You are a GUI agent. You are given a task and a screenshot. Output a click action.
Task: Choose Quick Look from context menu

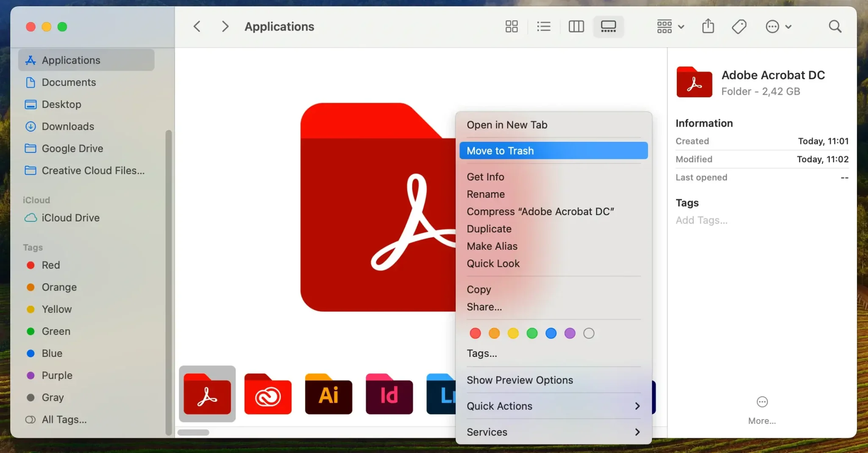tap(554, 263)
